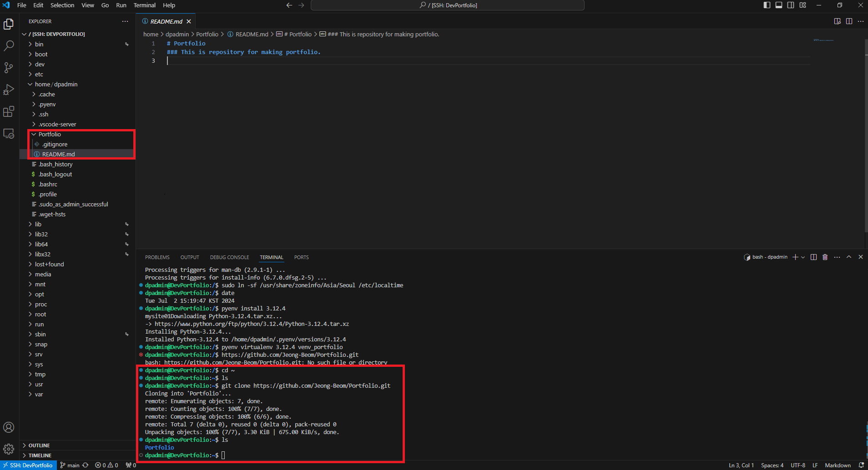Viewport: 868px width, 470px height.
Task: Open Manage gear icon
Action: [9, 449]
